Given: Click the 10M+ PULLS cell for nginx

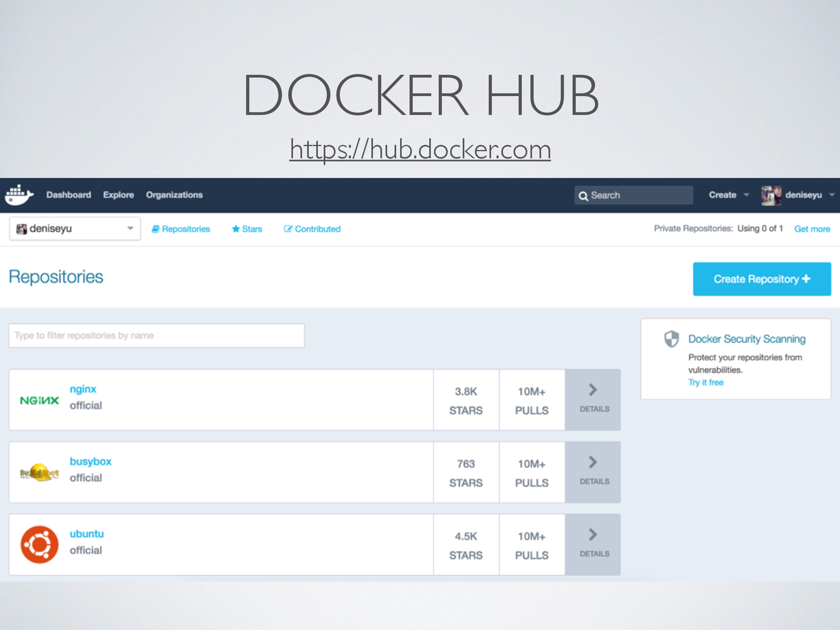Looking at the screenshot, I should [532, 401].
